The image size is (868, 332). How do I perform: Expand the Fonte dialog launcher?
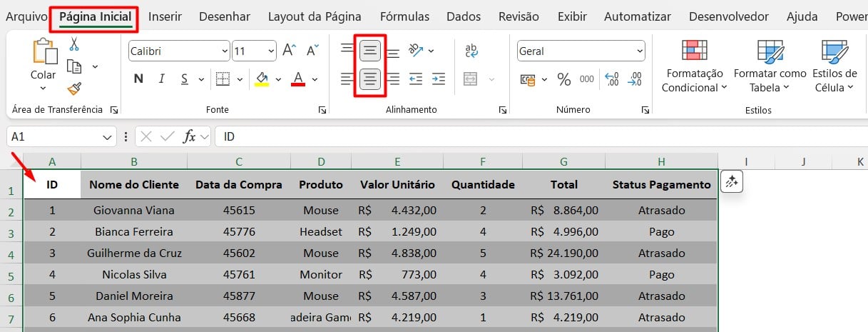point(322,110)
